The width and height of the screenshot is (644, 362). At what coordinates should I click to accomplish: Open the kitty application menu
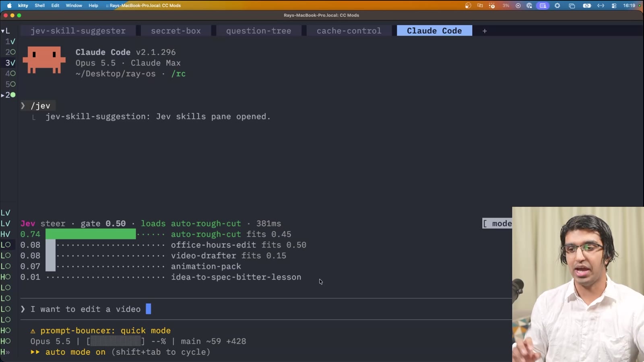tap(23, 6)
